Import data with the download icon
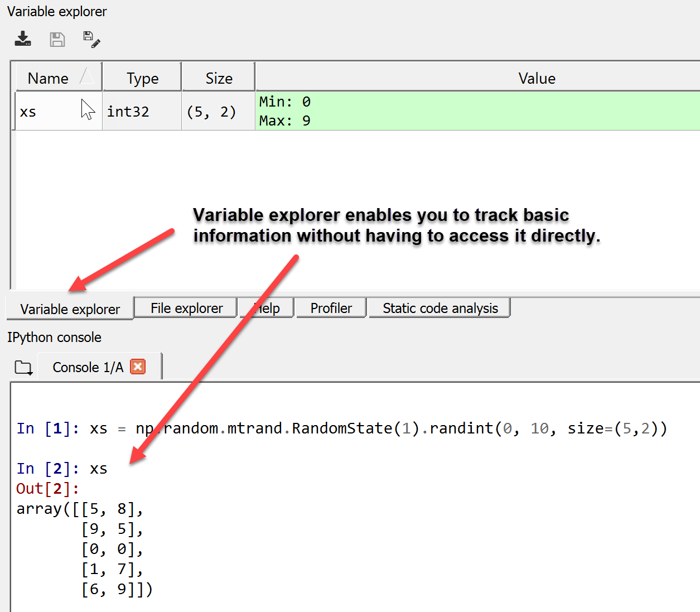The width and height of the screenshot is (700, 612). (23, 39)
